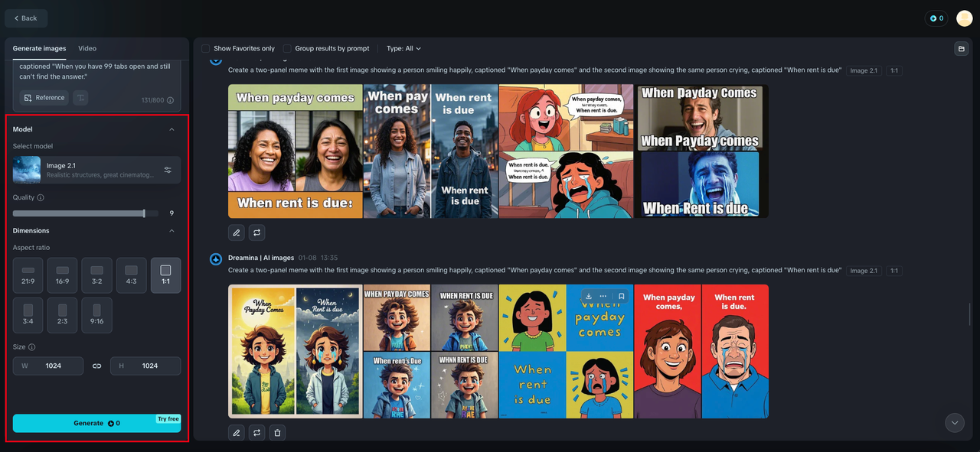980x452 pixels.
Task: Select the 3:4 aspect ratio
Action: point(28,315)
